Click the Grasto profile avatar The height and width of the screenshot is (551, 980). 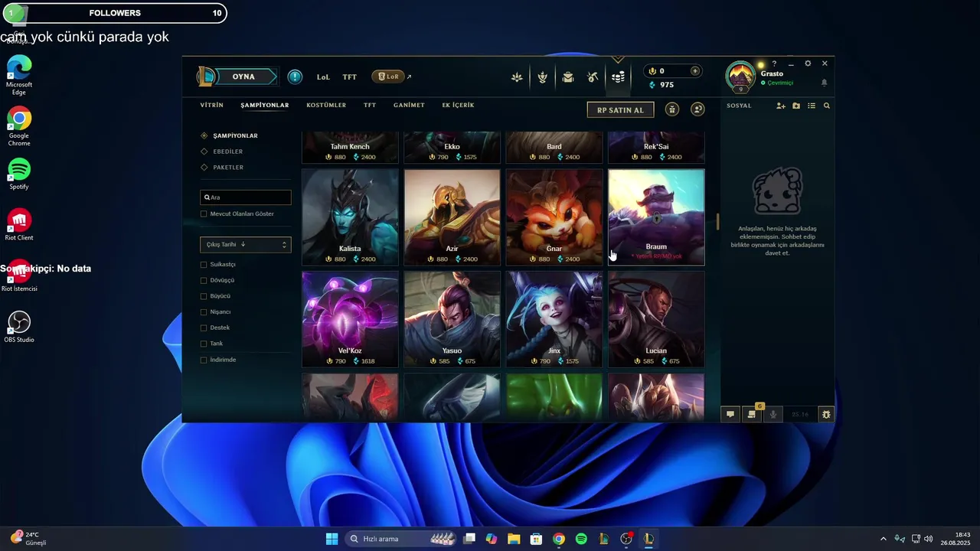pyautogui.click(x=740, y=76)
